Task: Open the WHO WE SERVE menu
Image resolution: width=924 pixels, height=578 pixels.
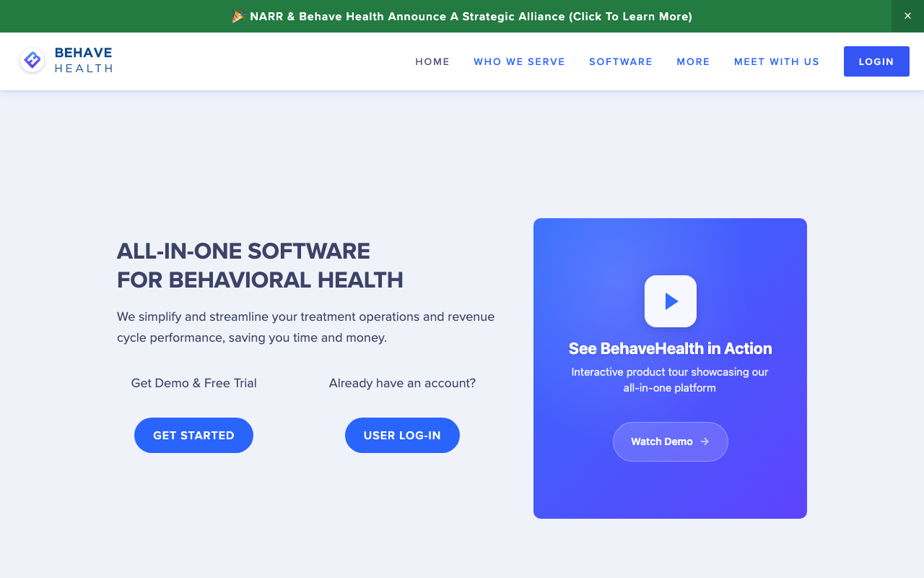Action: pos(519,61)
